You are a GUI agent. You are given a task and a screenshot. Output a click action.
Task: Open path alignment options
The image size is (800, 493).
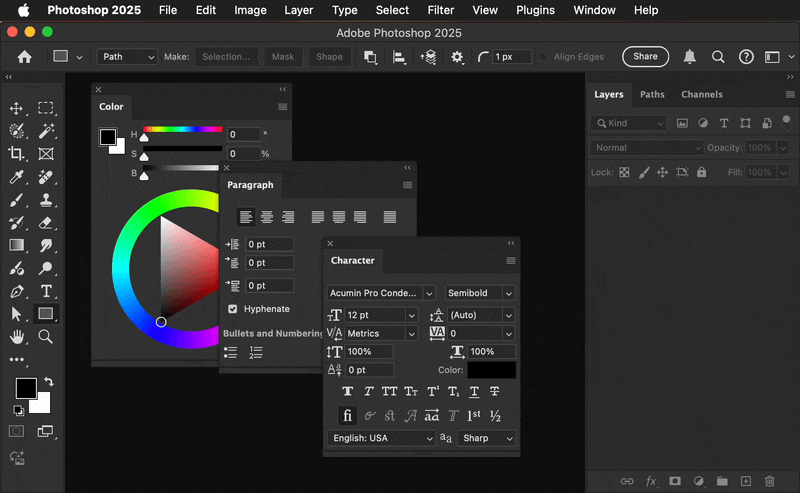coord(399,57)
